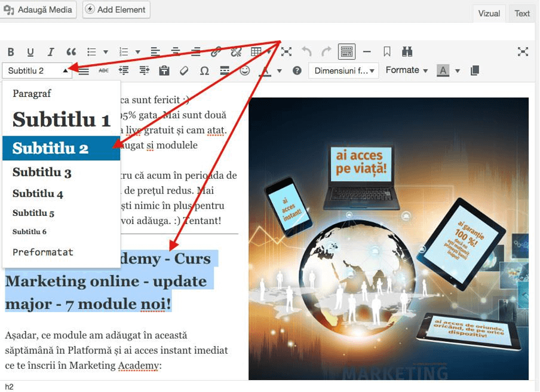
Task: Switch to the Text editor tab
Action: (x=521, y=13)
